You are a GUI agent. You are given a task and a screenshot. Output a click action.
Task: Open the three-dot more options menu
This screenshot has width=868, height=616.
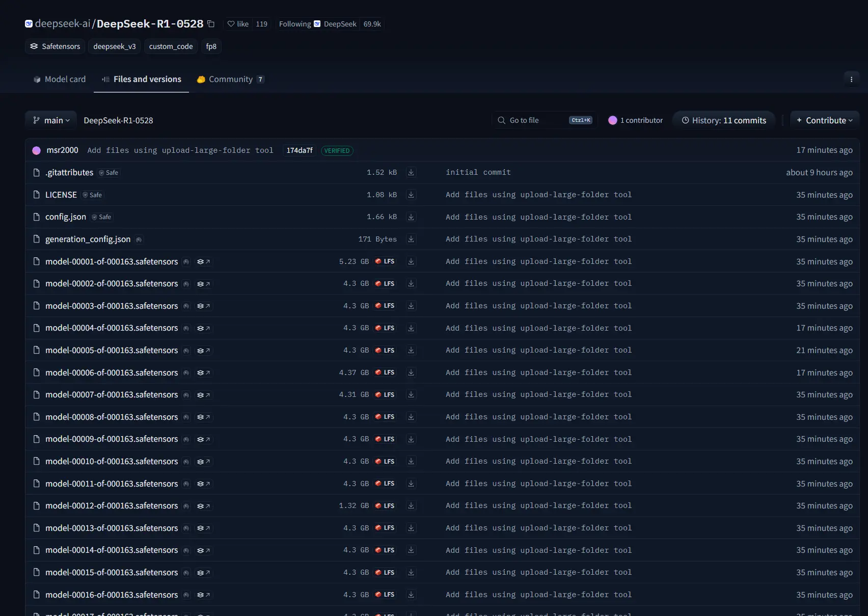coord(851,79)
